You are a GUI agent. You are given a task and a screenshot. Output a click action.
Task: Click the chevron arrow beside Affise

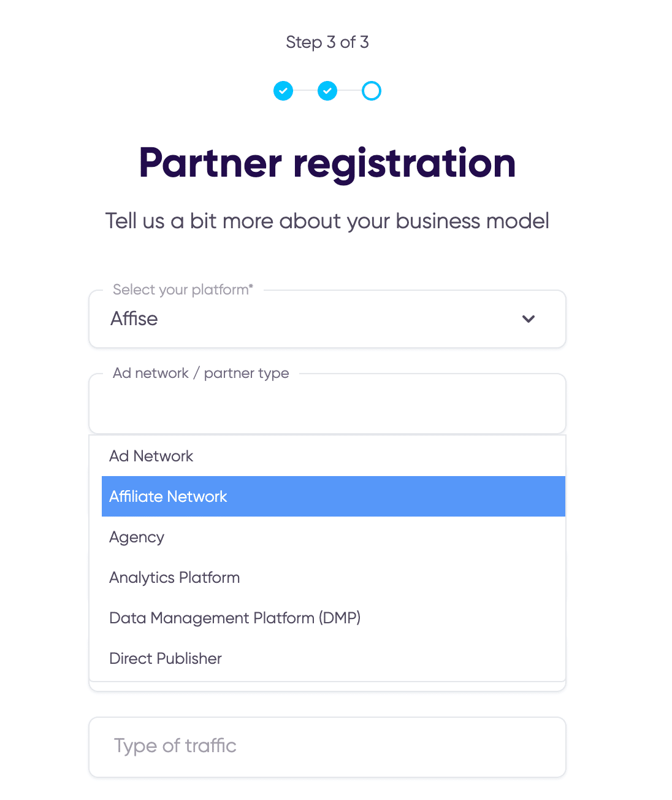pos(529,319)
